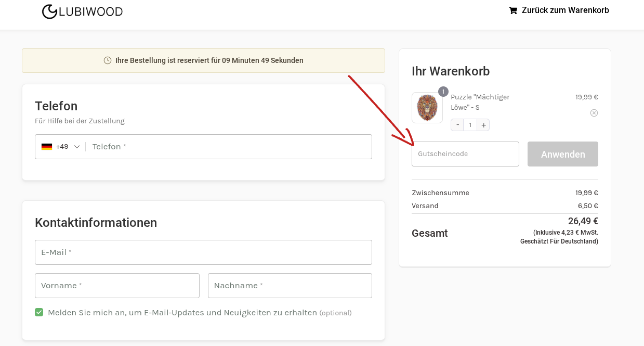Decrease puzzle quantity with minus button
The height and width of the screenshot is (346, 644).
(x=457, y=125)
